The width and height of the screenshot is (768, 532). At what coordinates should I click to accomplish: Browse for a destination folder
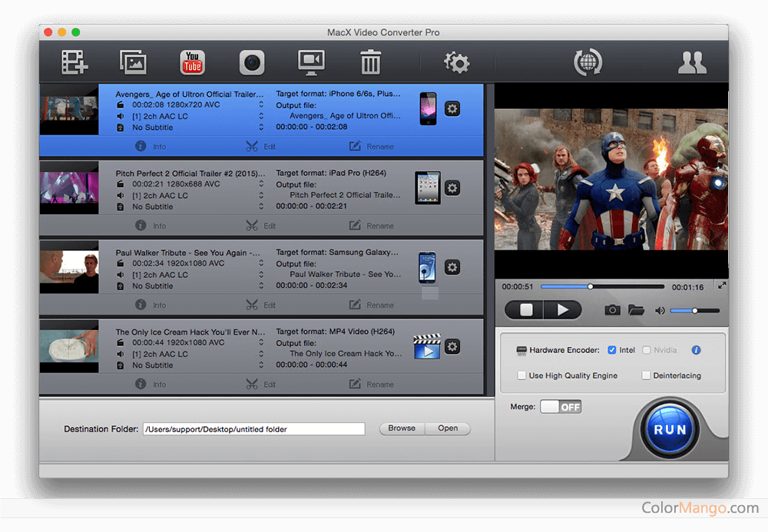pos(402,428)
